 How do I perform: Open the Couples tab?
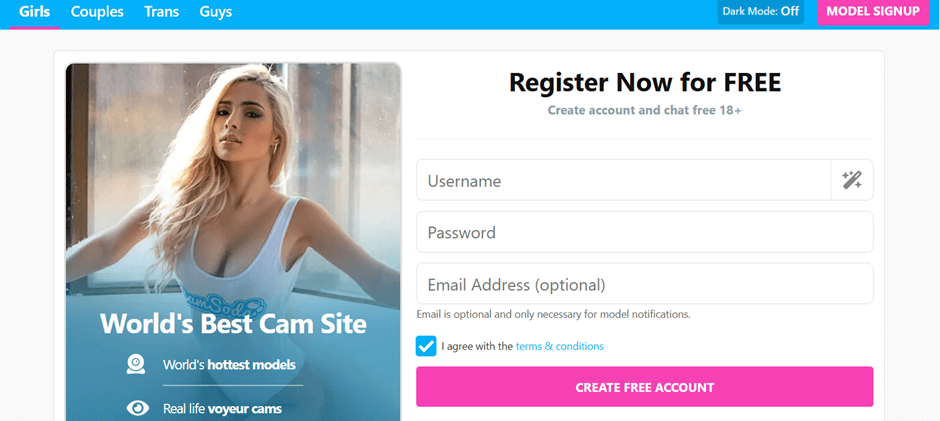tap(97, 11)
